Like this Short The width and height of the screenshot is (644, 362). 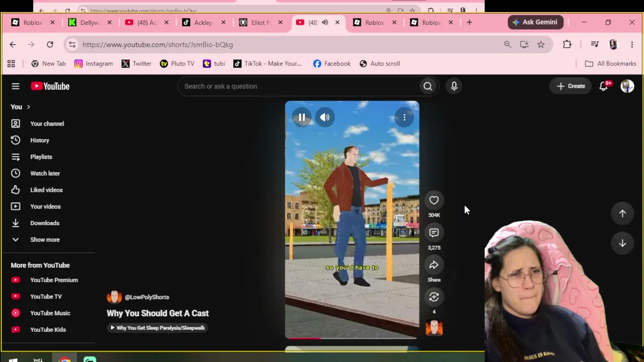434,201
